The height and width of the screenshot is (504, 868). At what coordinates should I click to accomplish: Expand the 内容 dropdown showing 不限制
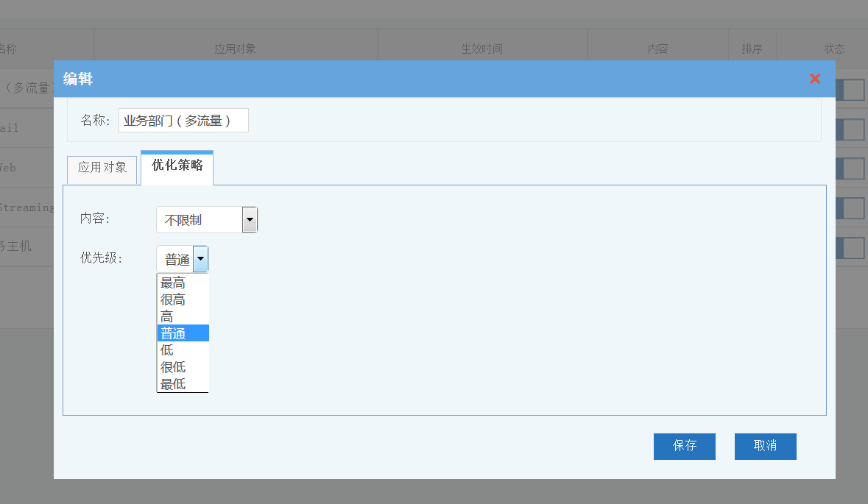(250, 219)
